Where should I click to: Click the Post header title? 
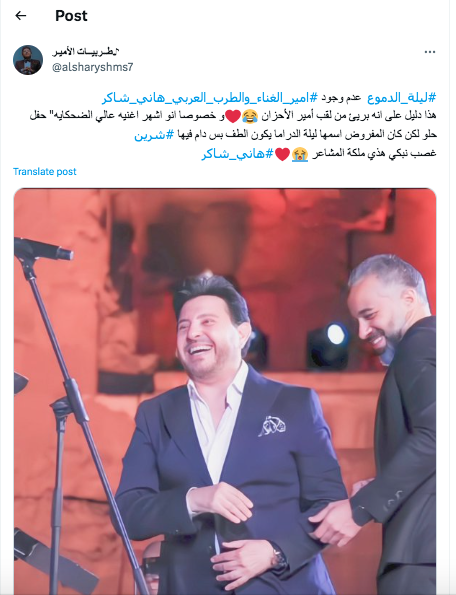(x=71, y=16)
